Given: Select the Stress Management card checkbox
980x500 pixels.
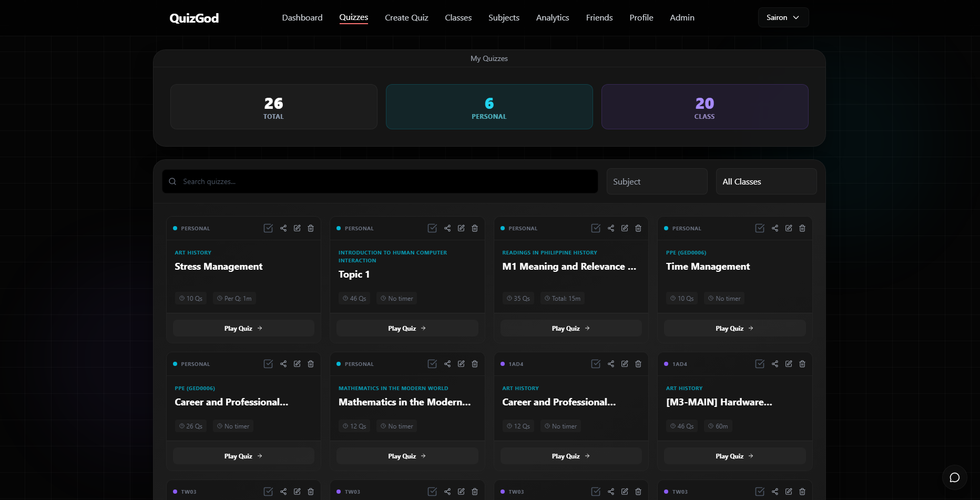Looking at the screenshot, I should (x=268, y=228).
